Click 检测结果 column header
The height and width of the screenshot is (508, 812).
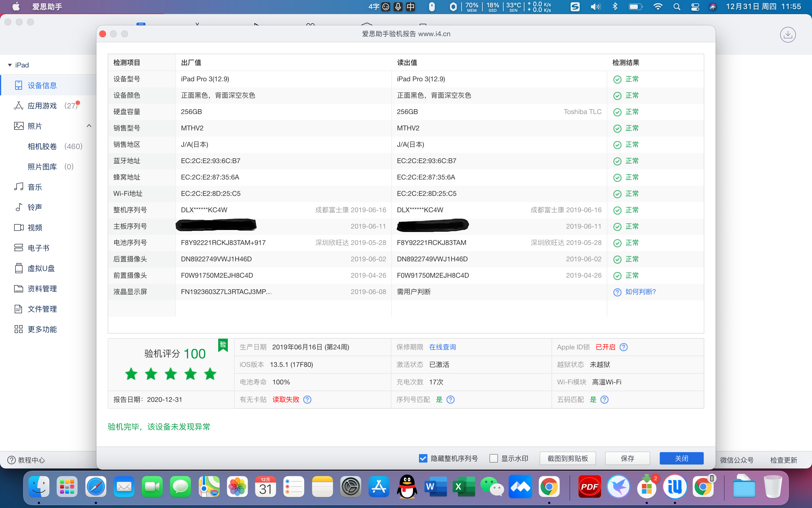click(x=626, y=62)
